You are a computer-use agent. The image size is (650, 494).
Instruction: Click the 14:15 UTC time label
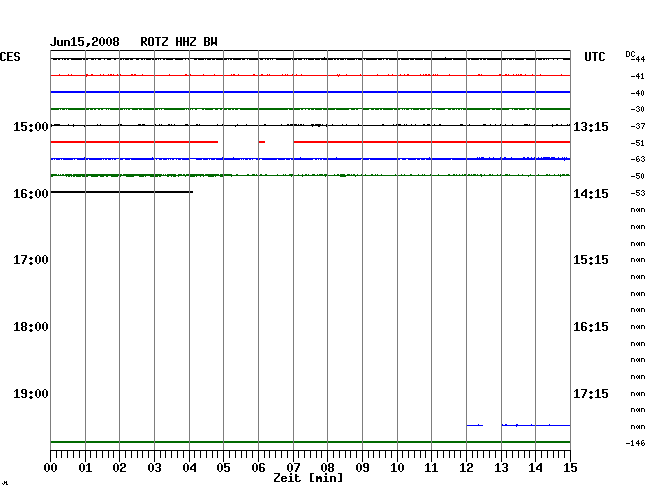pos(591,194)
